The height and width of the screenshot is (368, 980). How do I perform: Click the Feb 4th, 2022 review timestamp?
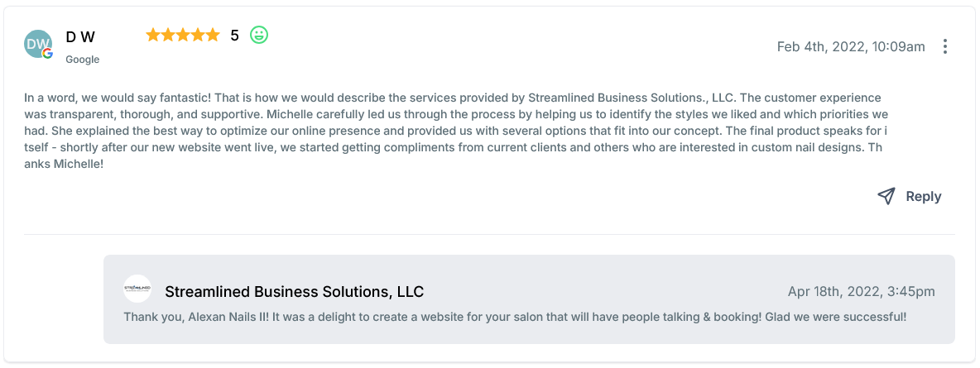(x=850, y=47)
